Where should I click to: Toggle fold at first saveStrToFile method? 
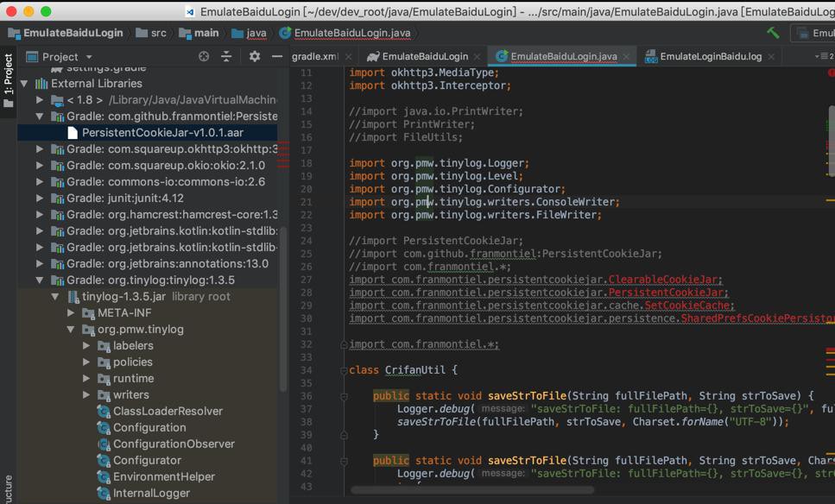coord(344,396)
